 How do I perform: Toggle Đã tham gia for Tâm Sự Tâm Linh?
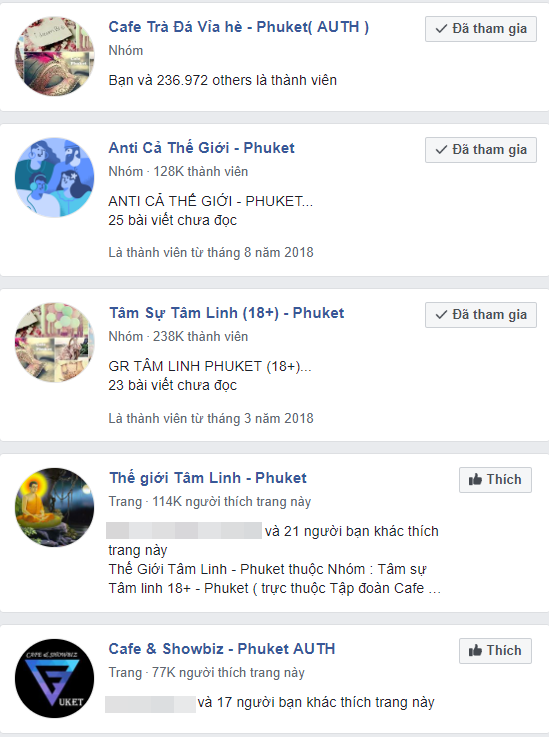(481, 315)
